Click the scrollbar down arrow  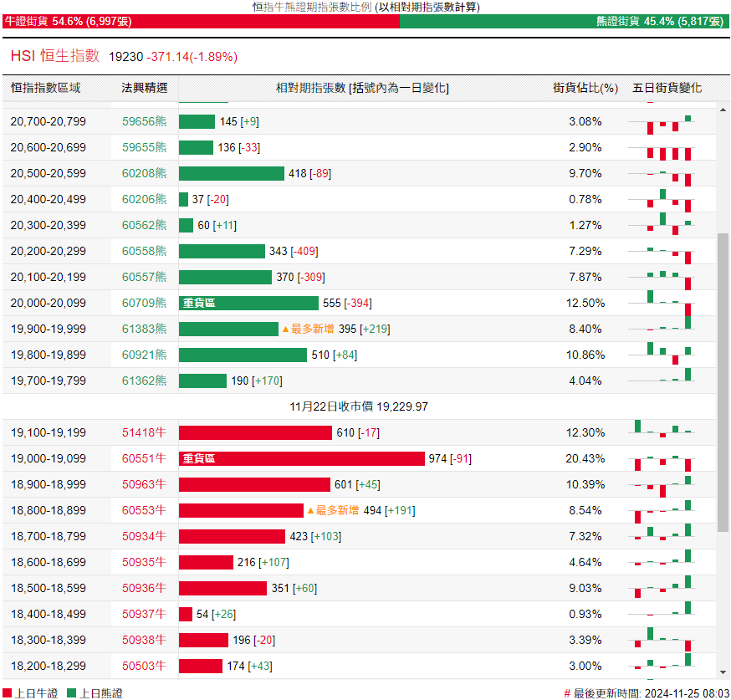723,672
